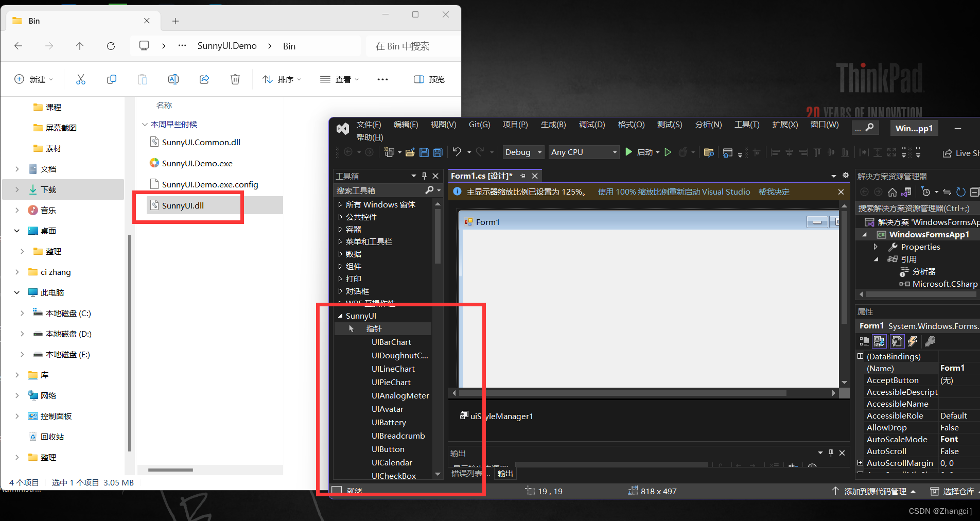This screenshot has width=980, height=521.
Task: Click Save in the Visual Studio toolbar
Action: click(x=424, y=152)
